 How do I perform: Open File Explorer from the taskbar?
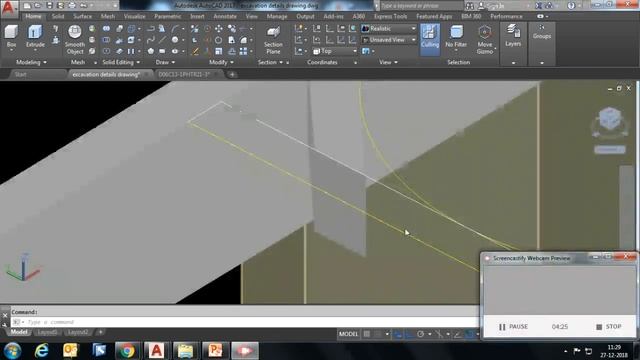coord(186,351)
